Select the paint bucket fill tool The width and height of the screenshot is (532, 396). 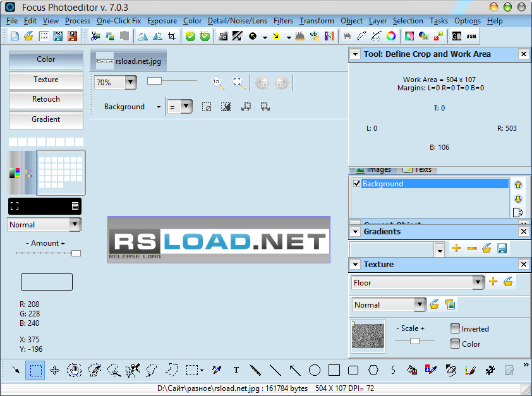[x=412, y=370]
